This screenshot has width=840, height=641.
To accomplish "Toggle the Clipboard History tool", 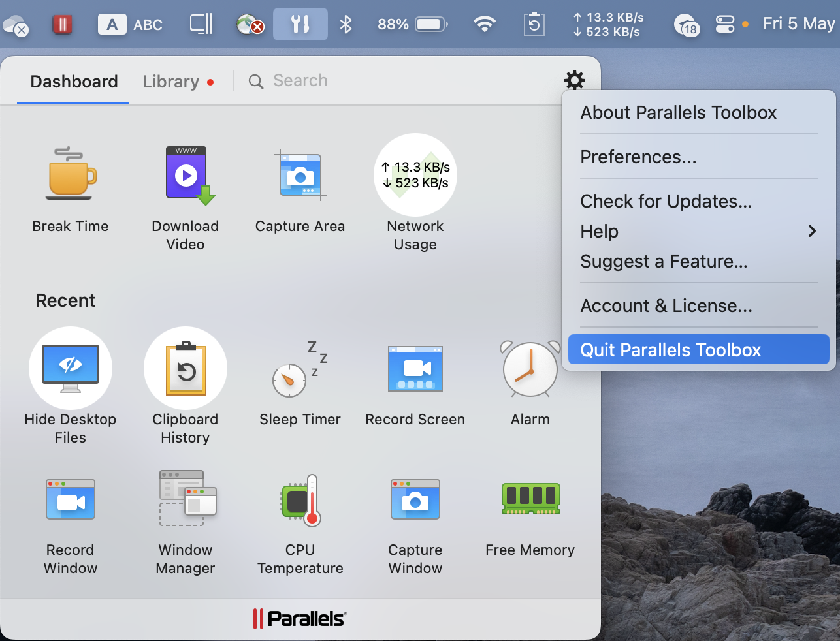I will 186,368.
